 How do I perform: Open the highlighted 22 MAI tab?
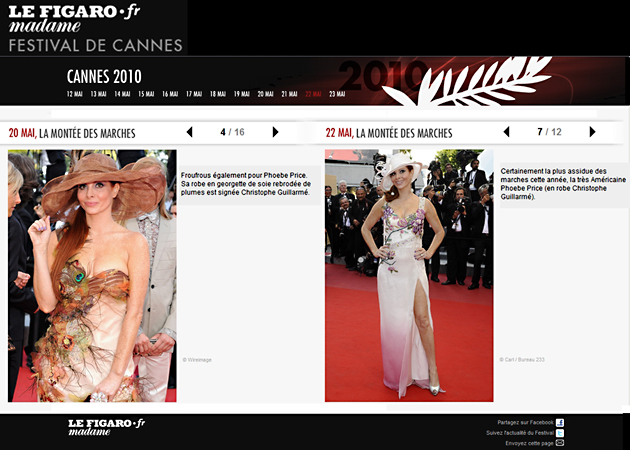[313, 94]
